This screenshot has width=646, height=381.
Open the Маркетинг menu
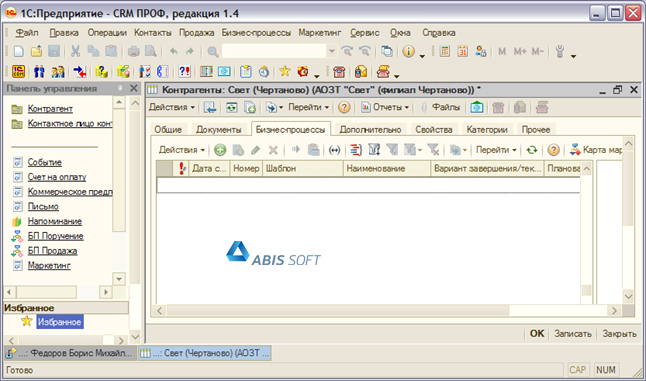[320, 33]
